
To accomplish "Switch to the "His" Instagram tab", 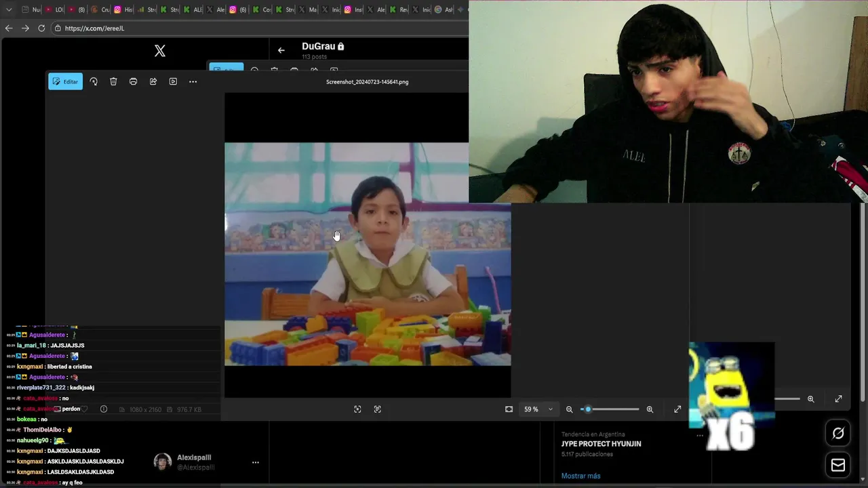I will coord(123,9).
